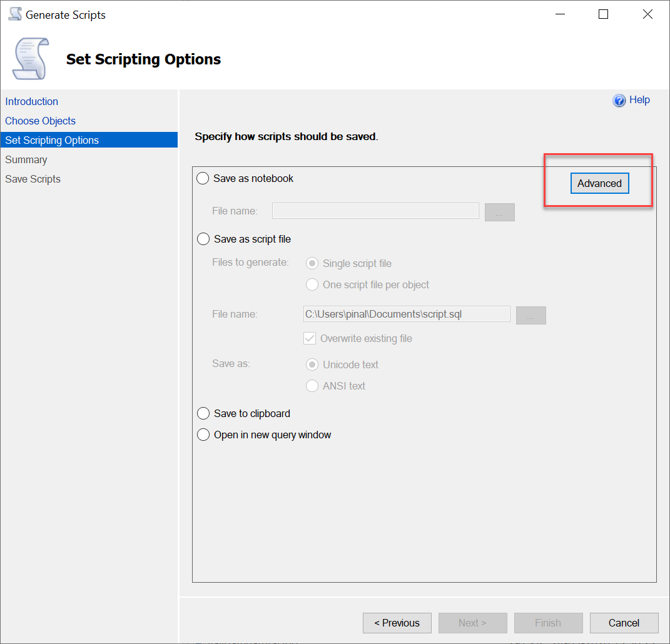Browse for notebook file location
The width and height of the screenshot is (670, 644).
[499, 212]
